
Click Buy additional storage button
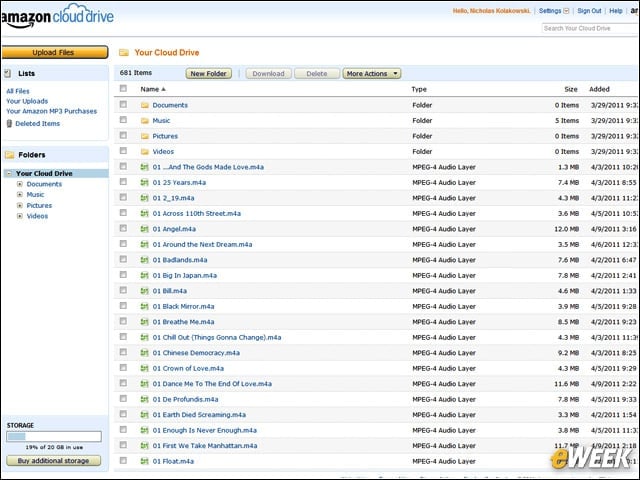click(x=53, y=460)
